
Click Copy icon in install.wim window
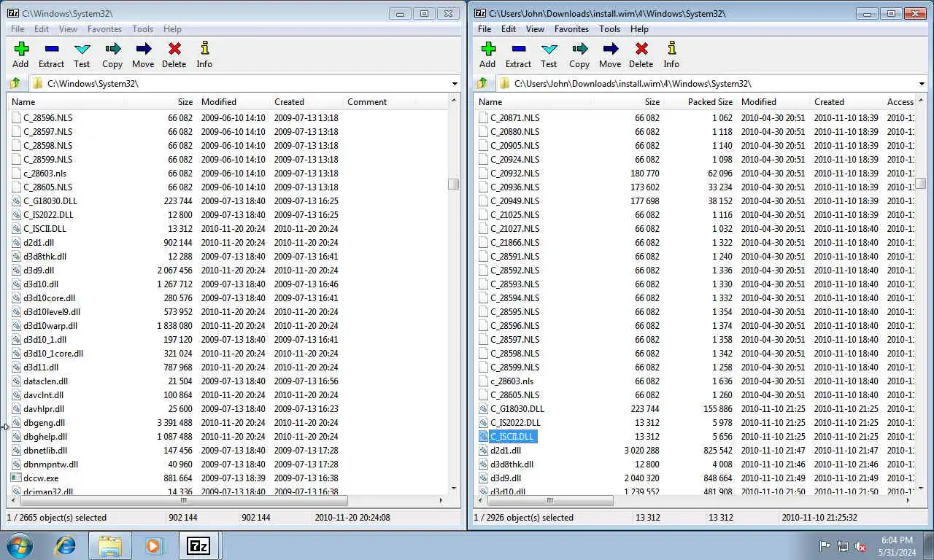click(x=579, y=49)
